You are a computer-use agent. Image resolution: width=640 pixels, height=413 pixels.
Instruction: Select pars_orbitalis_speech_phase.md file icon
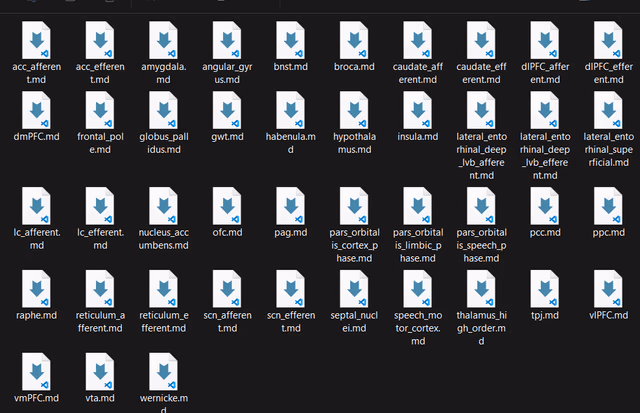pyautogui.click(x=481, y=206)
